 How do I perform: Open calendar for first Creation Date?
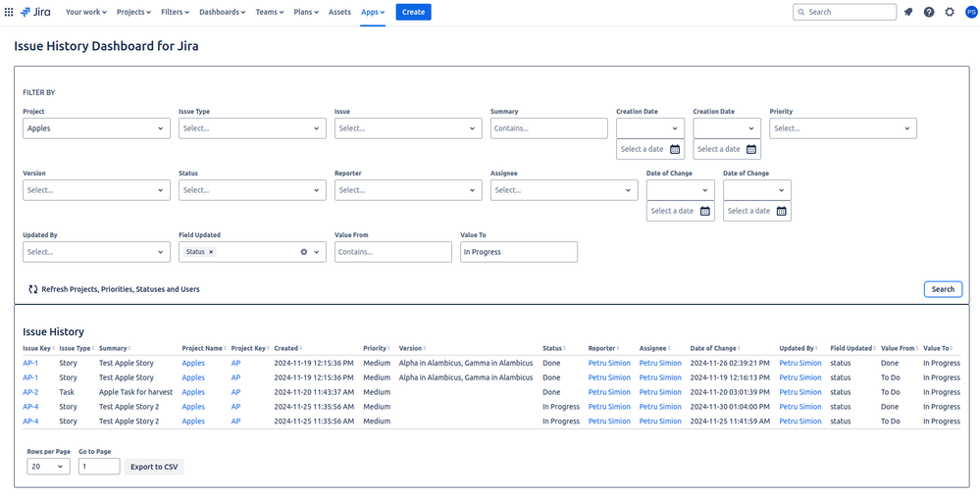pyautogui.click(x=674, y=149)
